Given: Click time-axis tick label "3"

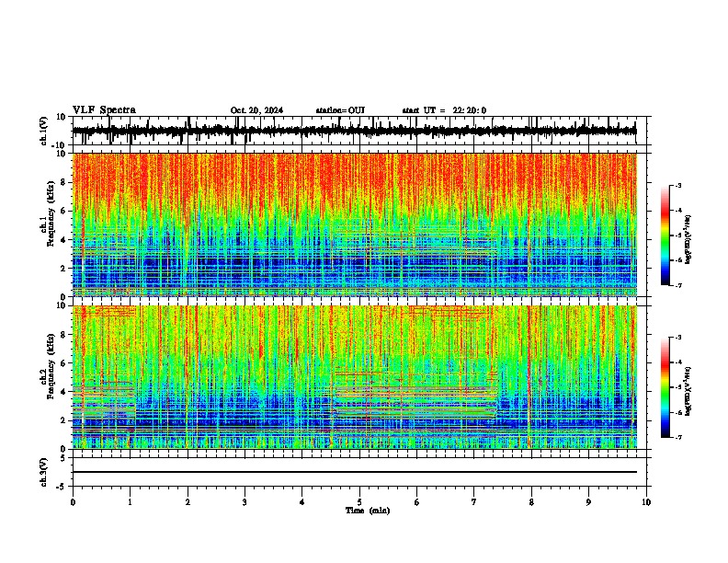Looking at the screenshot, I should (x=245, y=502).
